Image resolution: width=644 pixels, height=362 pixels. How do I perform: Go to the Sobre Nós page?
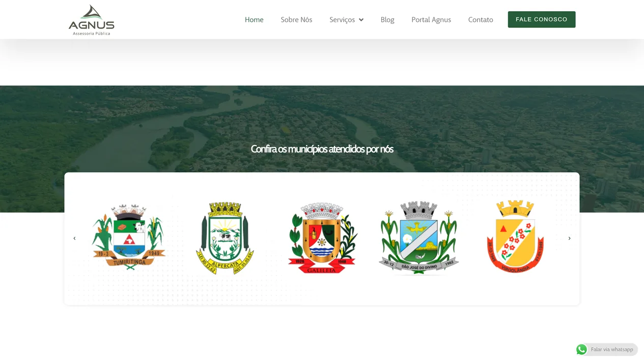click(x=296, y=20)
